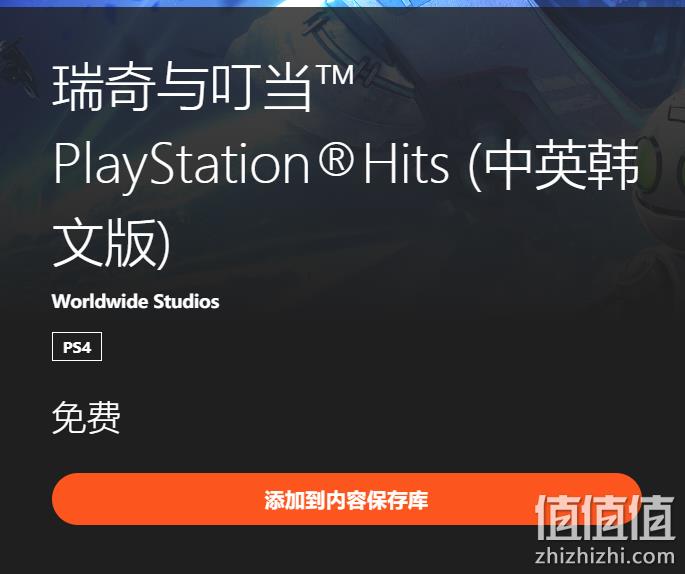Image resolution: width=685 pixels, height=574 pixels.
Task: Click the blue strip along the top
Action: pos(342,3)
